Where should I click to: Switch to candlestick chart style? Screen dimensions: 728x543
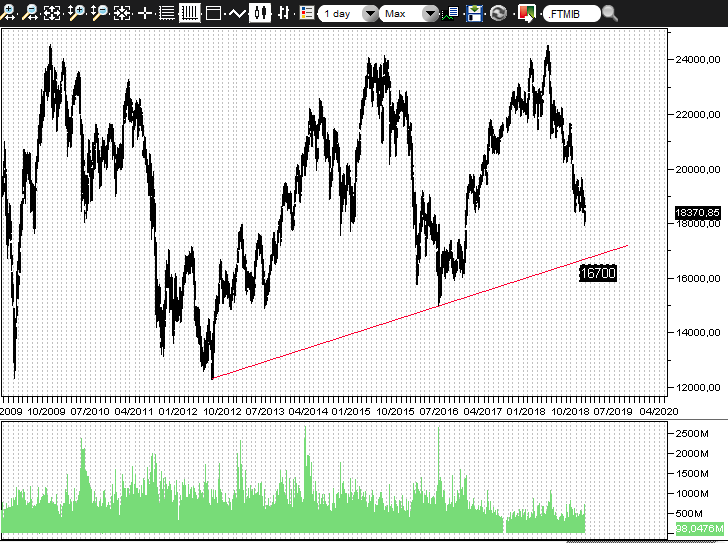[260, 13]
